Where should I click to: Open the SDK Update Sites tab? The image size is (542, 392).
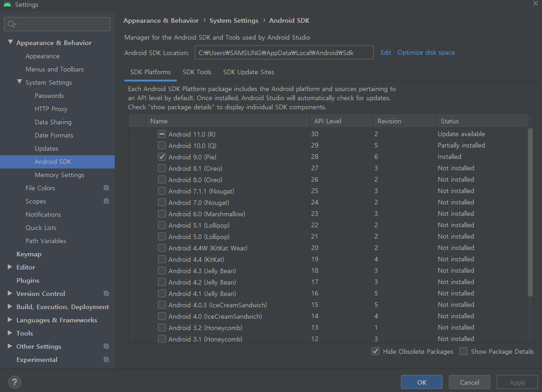[x=249, y=72]
